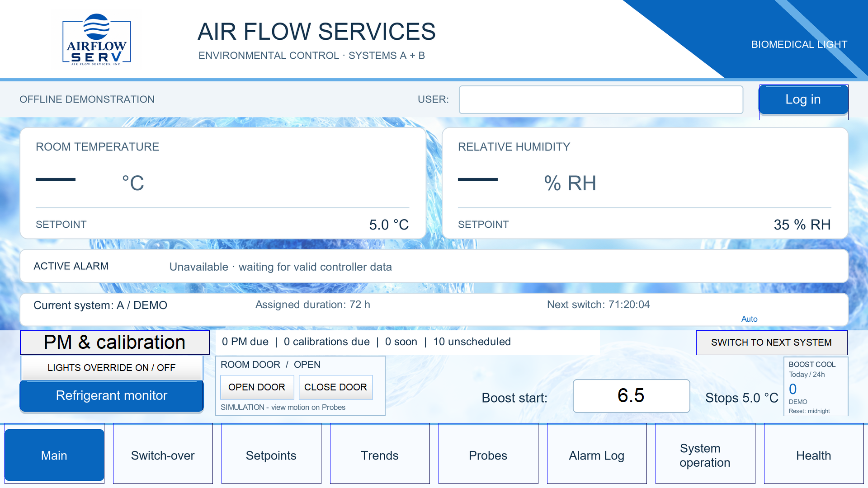Click the ACTIVE ALARM unavailable message

280,267
